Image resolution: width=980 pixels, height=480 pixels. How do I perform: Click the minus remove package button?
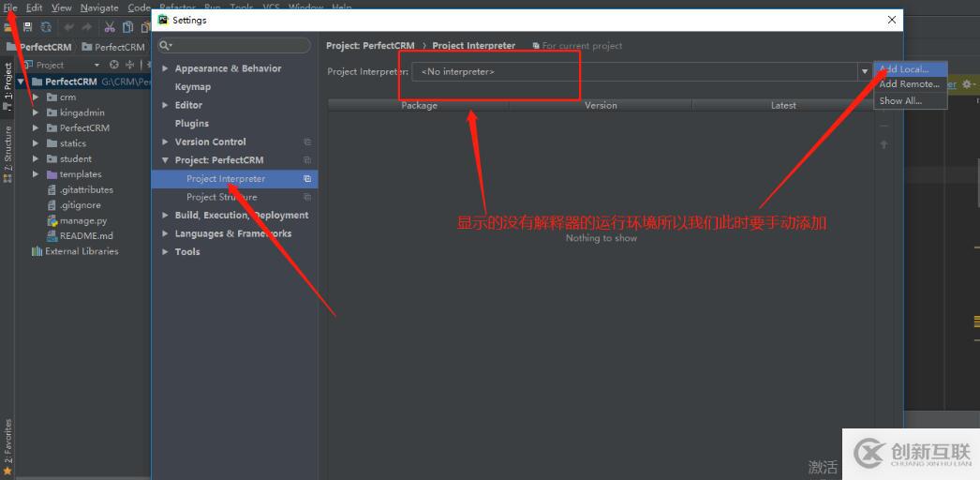click(883, 127)
